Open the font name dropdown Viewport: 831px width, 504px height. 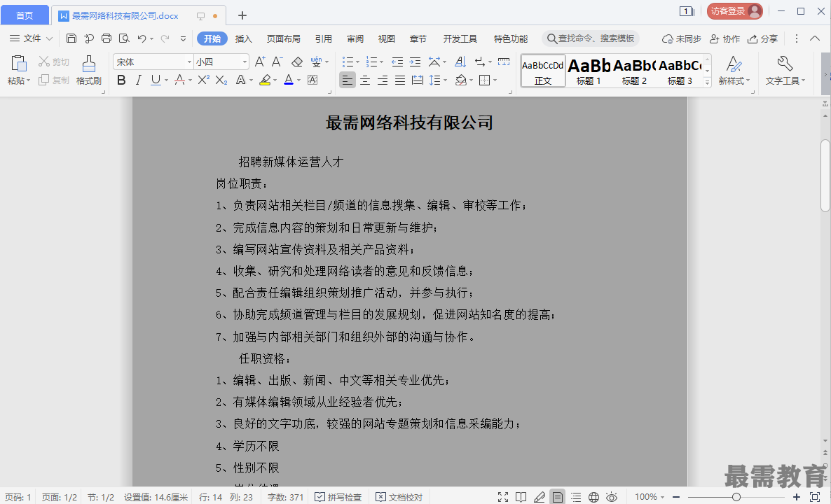(x=189, y=62)
